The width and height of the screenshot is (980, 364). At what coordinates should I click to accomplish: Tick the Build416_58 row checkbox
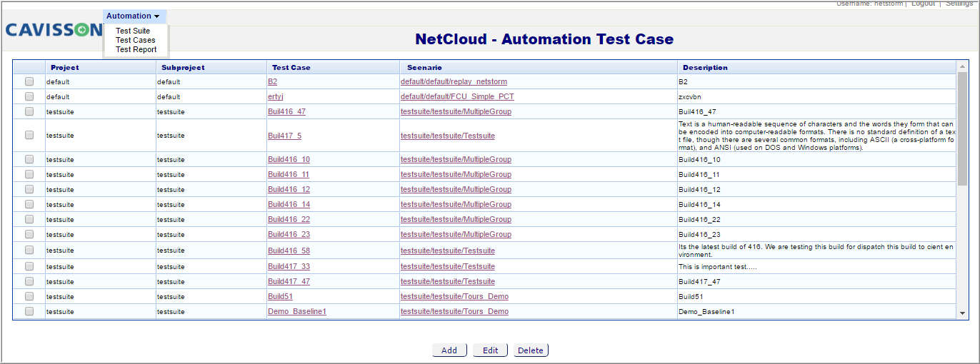click(x=29, y=251)
